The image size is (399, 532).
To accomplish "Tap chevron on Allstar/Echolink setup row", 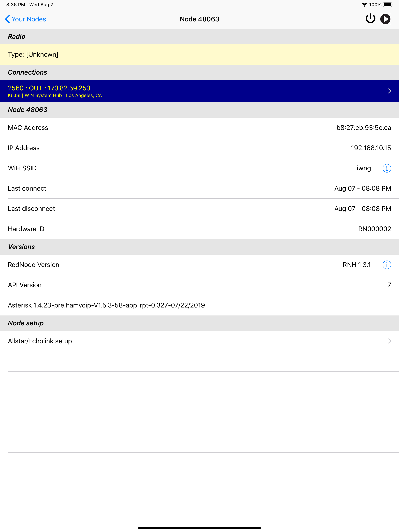I will click(390, 341).
